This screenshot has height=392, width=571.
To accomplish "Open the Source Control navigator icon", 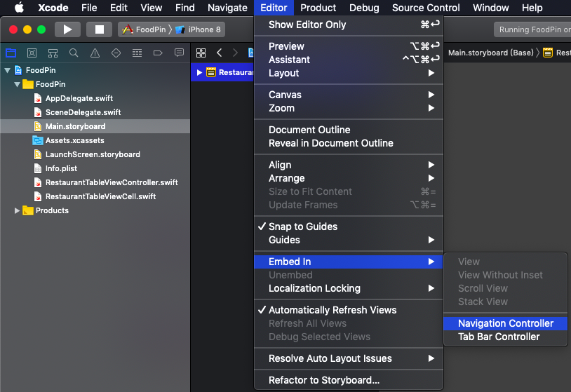I will pyautogui.click(x=32, y=53).
